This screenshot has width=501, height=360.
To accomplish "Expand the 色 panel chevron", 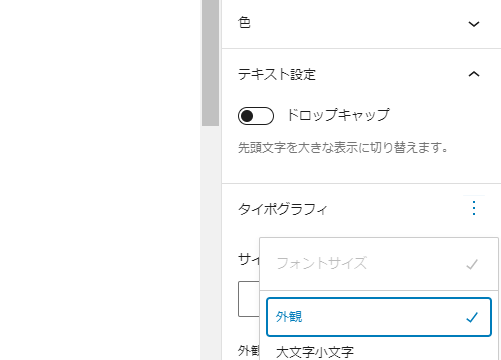I will coord(474,24).
